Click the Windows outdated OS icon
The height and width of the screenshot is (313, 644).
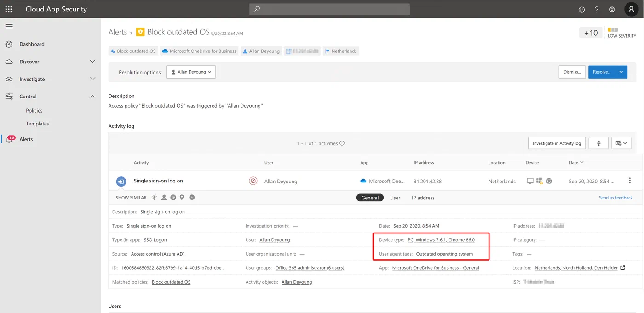539,181
